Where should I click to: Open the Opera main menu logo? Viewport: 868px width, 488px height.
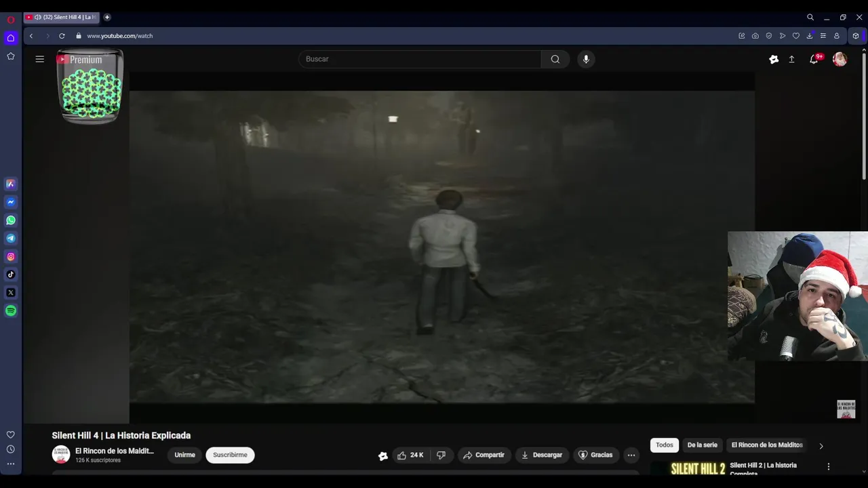coord(11,20)
